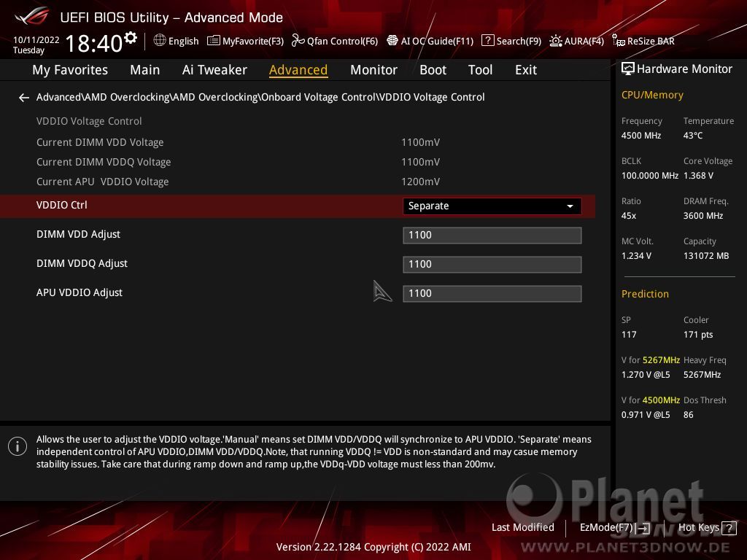Screen dimensions: 747x560
Task: Click the MyFavorite list icon
Action: point(214,41)
